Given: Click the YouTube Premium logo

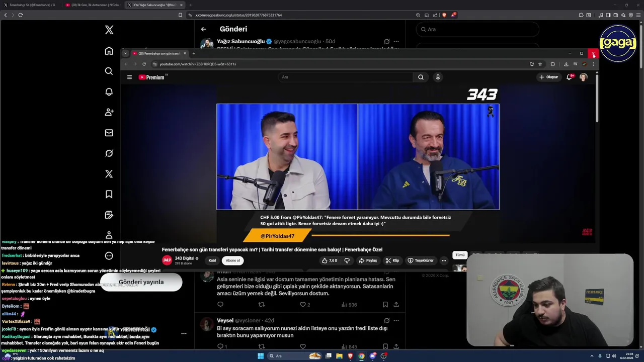Looking at the screenshot, I should pyautogui.click(x=152, y=77).
